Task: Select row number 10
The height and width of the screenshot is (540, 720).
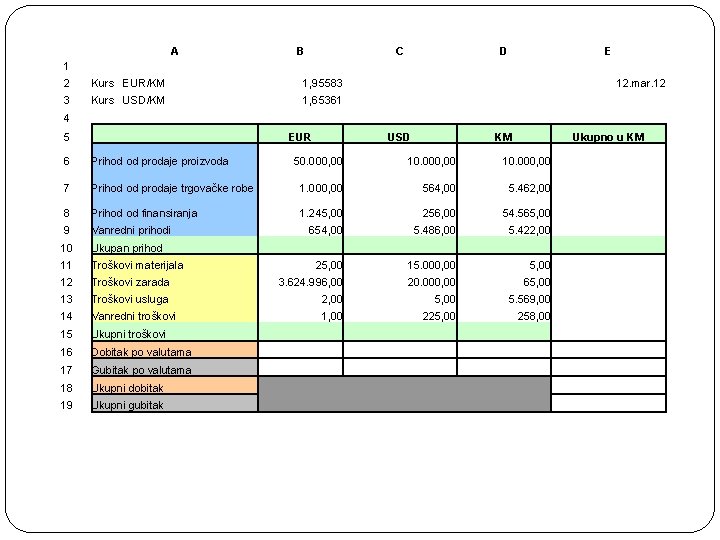Action: coord(66,248)
